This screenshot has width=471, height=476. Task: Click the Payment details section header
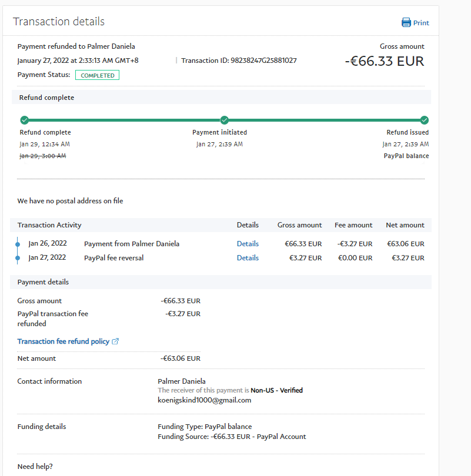pyautogui.click(x=43, y=282)
